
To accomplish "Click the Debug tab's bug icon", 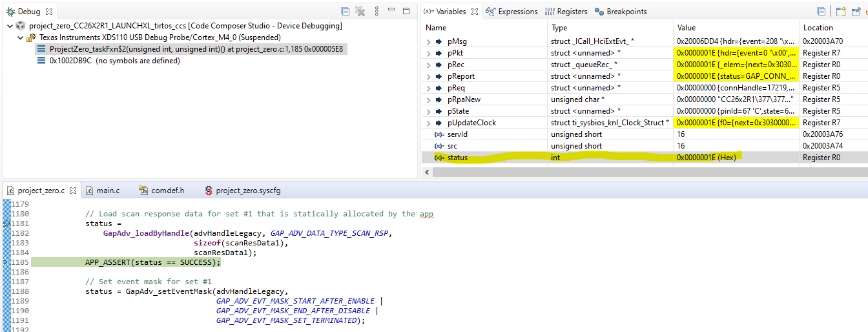I will click(x=10, y=12).
